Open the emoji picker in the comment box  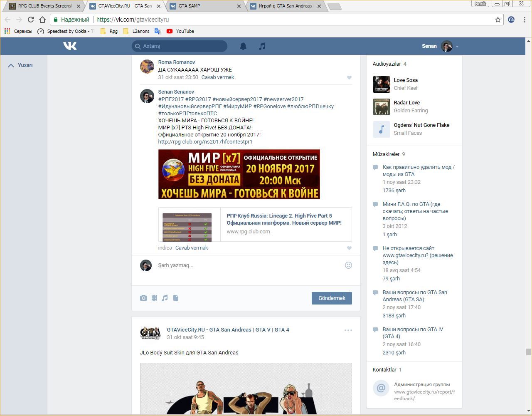coord(348,265)
